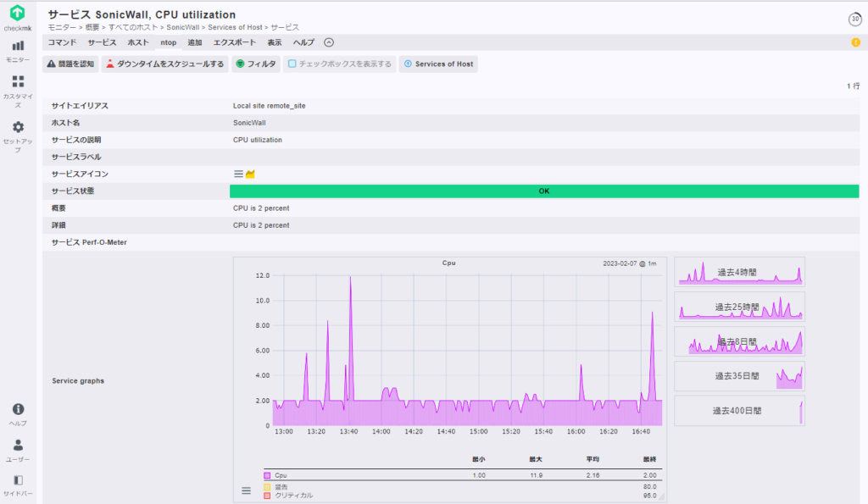Open the ユーザー profile menu
The height and width of the screenshot is (504, 868).
point(18,451)
